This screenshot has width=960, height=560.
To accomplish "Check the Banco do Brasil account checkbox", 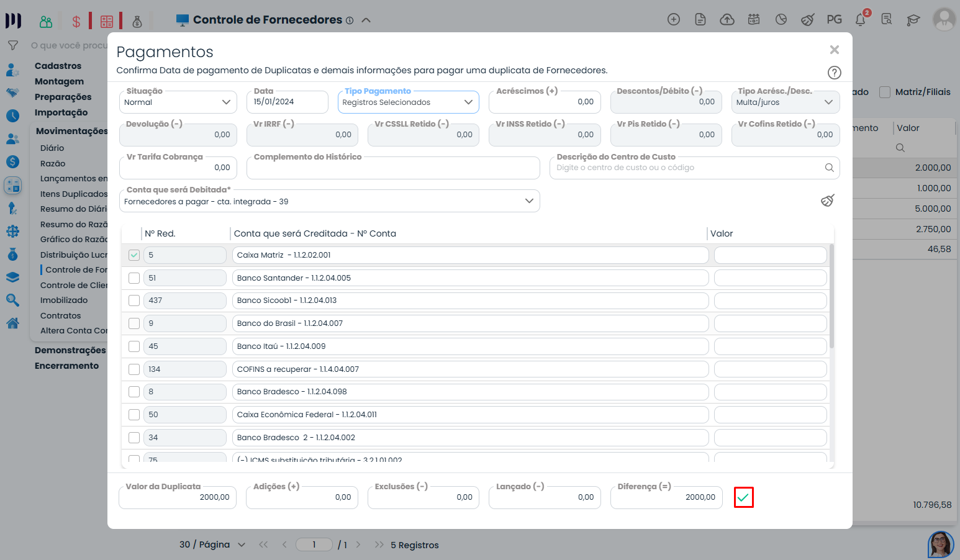I will coord(134,323).
